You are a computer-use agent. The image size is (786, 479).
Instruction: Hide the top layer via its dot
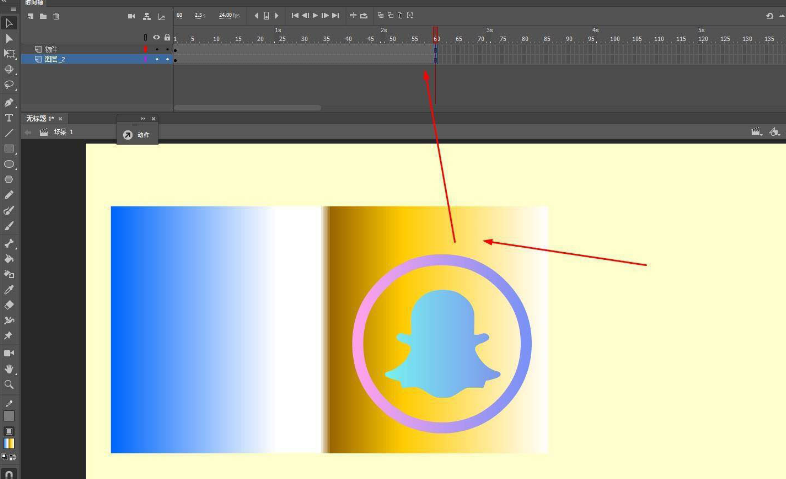(x=157, y=49)
